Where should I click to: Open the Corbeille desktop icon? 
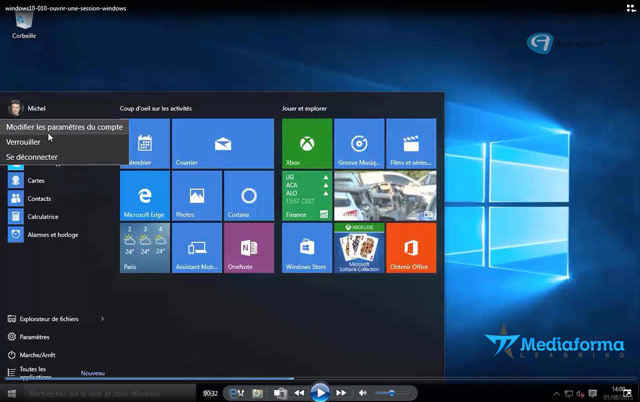point(24,25)
